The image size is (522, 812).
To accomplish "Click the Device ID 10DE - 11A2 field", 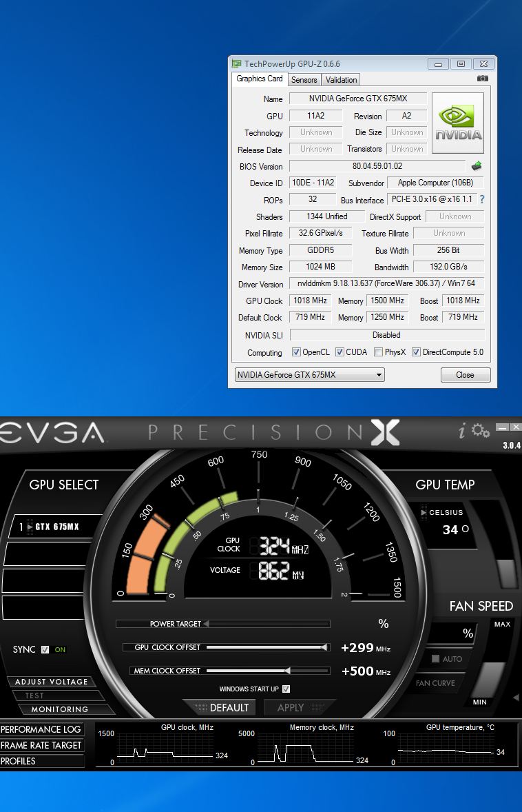I will point(313,182).
